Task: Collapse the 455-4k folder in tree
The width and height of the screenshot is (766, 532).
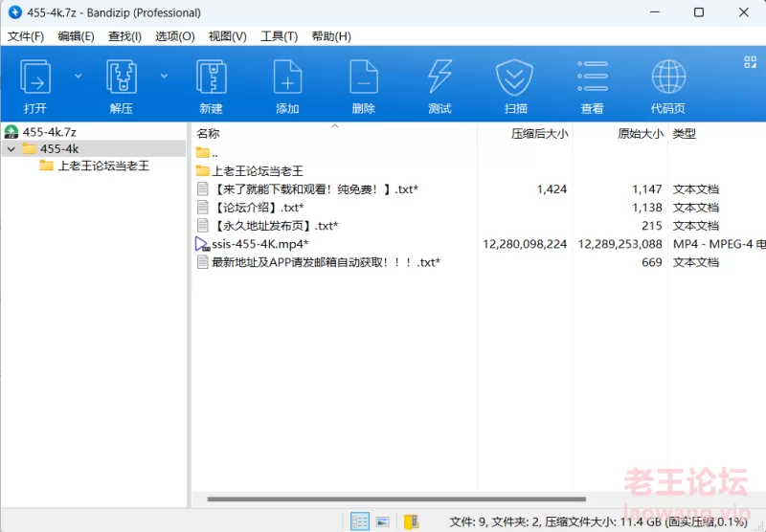Action: point(11,149)
